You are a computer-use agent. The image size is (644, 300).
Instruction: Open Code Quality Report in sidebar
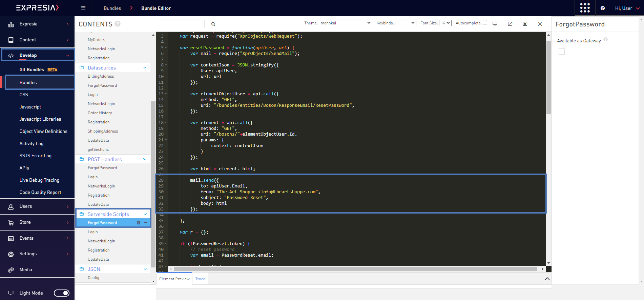(40, 192)
